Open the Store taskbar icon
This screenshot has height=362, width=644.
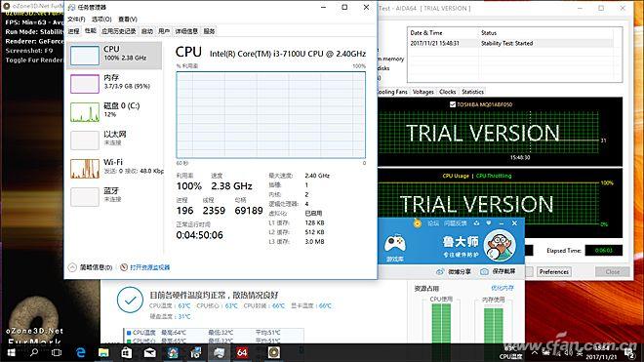(x=127, y=352)
